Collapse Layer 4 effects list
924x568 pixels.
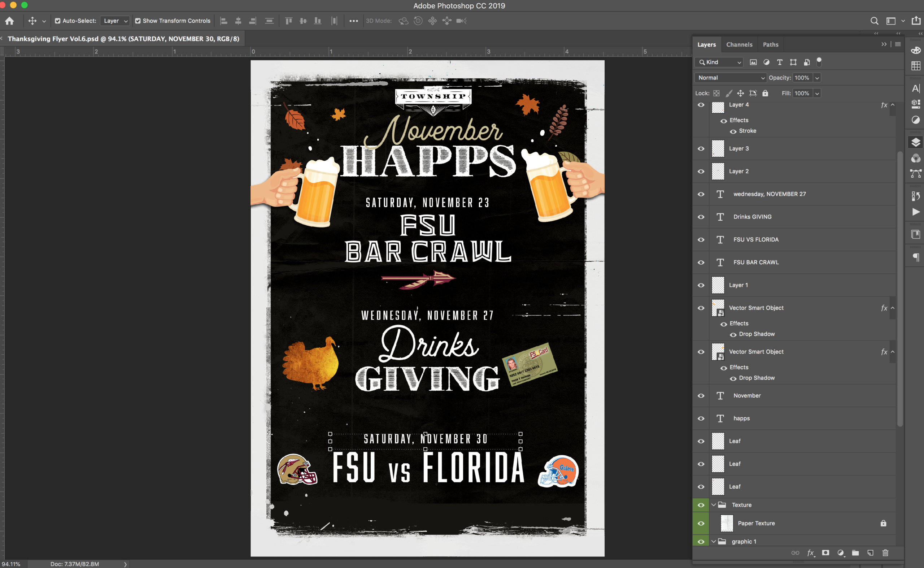(x=893, y=105)
